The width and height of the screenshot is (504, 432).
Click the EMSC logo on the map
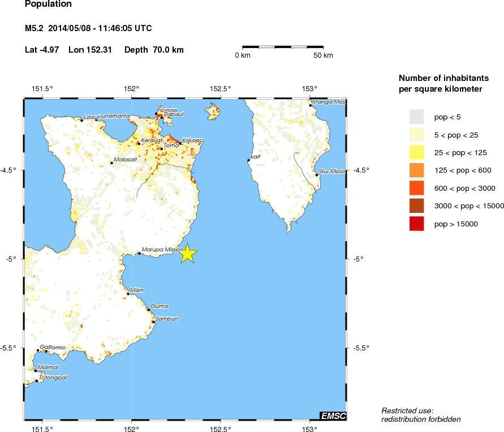coord(332,416)
